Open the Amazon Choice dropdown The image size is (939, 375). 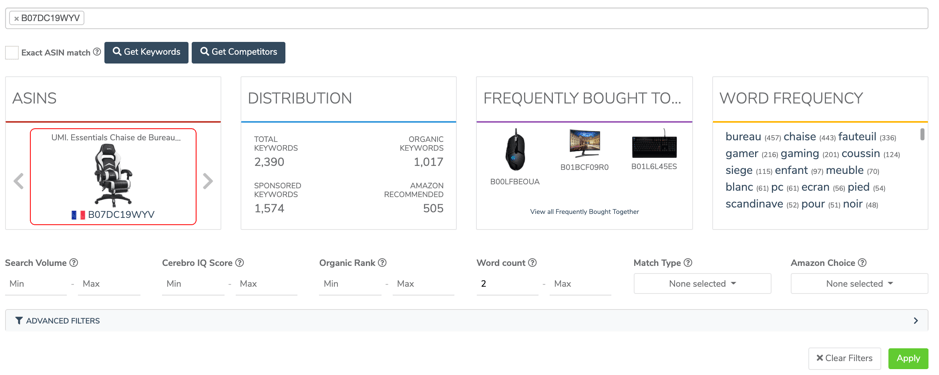click(859, 283)
